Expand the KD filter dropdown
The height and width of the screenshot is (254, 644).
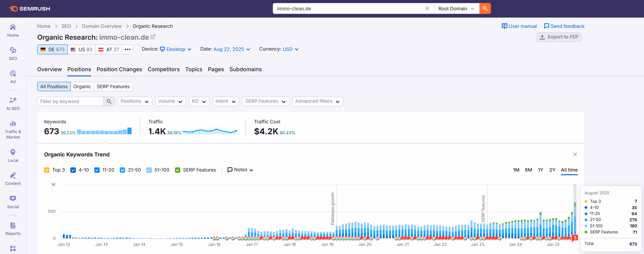tap(199, 101)
